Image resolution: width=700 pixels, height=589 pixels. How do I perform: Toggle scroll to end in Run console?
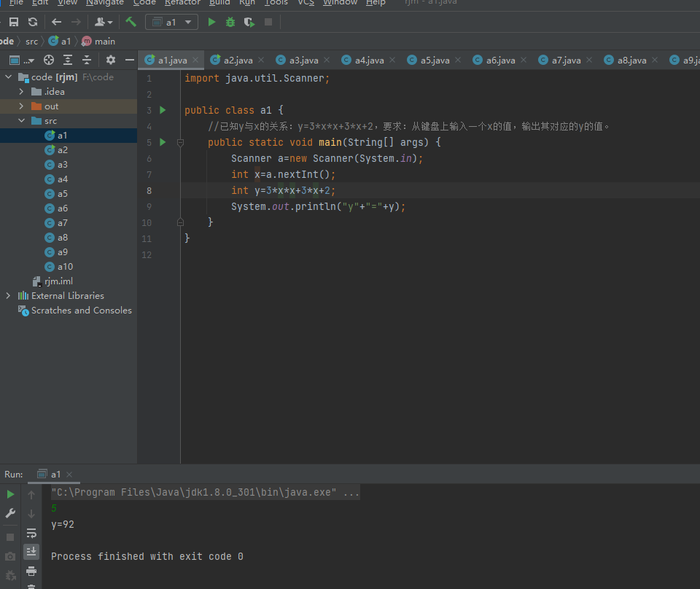(x=31, y=551)
